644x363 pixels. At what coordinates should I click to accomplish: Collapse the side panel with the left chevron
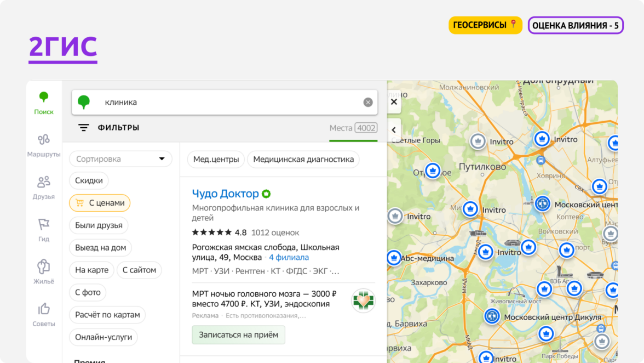[393, 130]
